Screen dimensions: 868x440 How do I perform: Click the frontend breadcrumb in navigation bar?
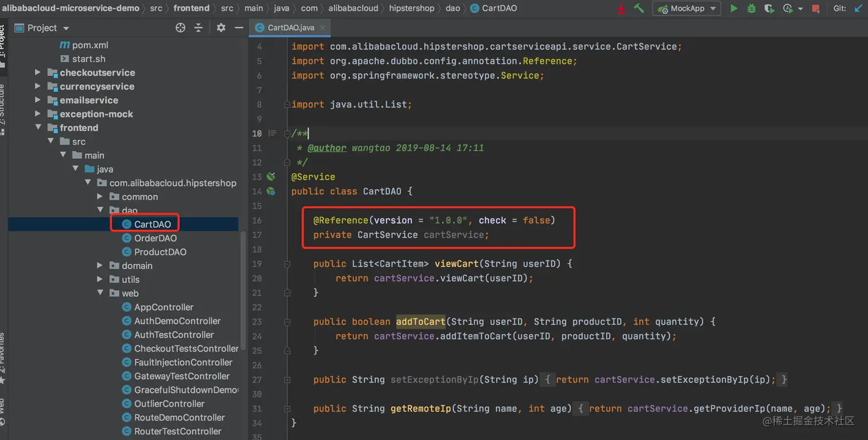(x=191, y=8)
